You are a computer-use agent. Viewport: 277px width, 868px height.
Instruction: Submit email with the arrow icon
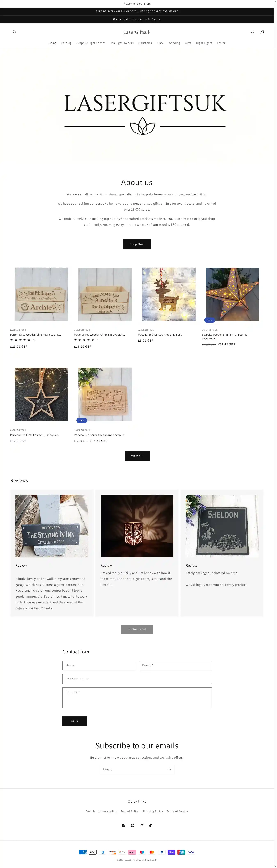[169, 769]
